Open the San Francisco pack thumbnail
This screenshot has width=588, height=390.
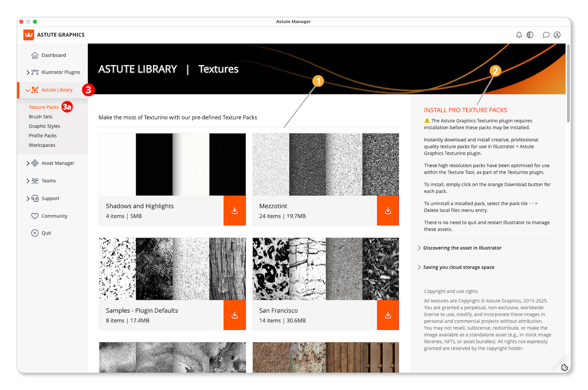325,269
